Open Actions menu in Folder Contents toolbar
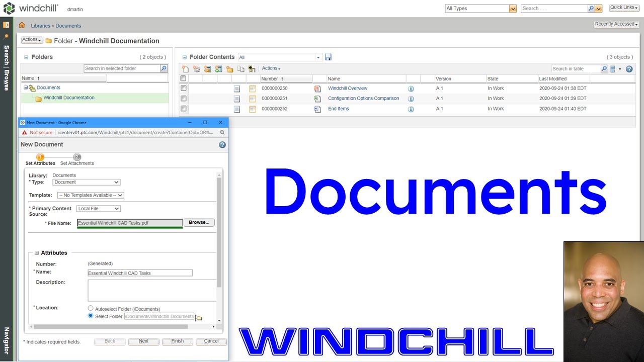This screenshot has height=362, width=644. click(271, 68)
